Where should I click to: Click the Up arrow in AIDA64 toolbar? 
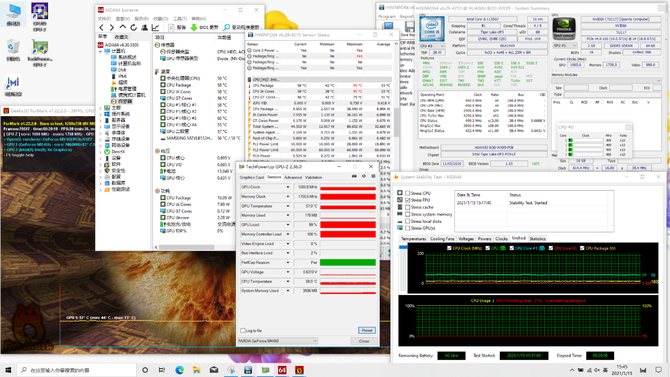coord(123,27)
